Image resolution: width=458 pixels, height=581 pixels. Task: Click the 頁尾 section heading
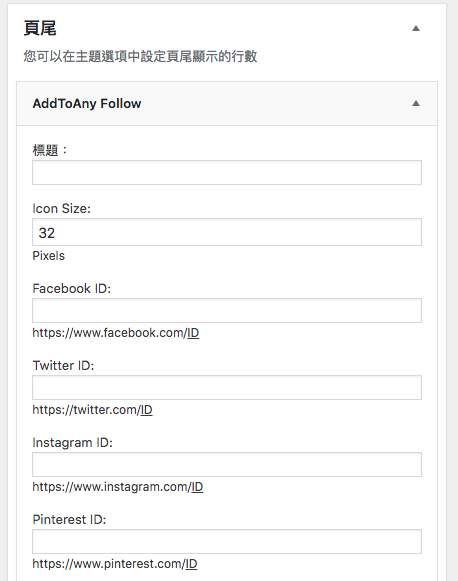coord(40,28)
